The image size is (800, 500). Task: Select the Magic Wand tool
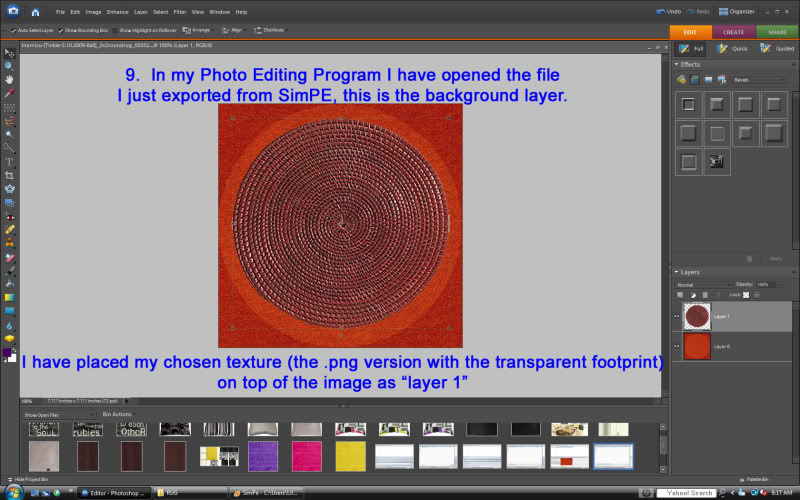(x=9, y=134)
